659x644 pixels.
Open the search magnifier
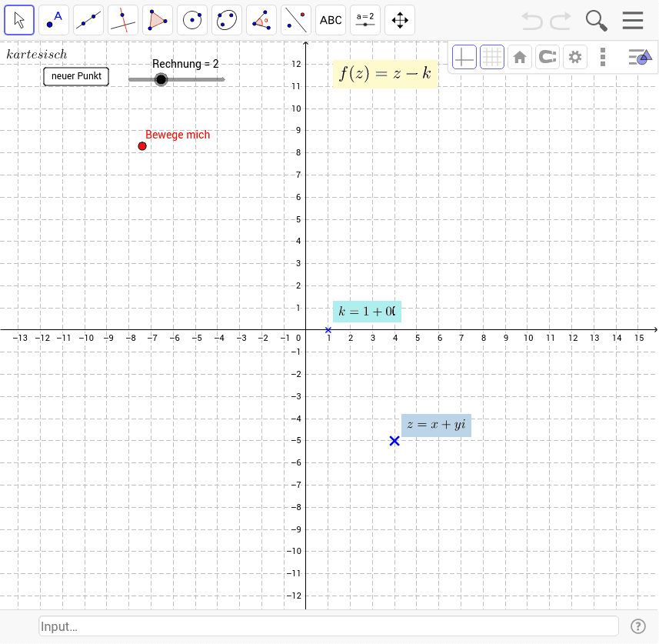coord(597,21)
